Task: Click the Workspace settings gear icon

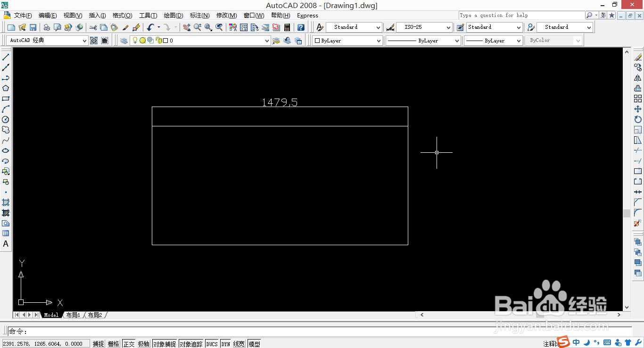Action: pos(94,41)
